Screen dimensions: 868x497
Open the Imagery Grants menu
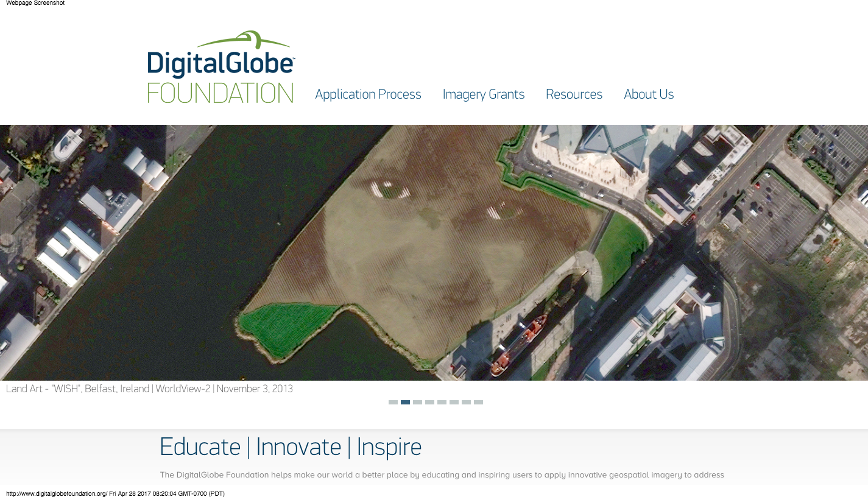pos(484,94)
